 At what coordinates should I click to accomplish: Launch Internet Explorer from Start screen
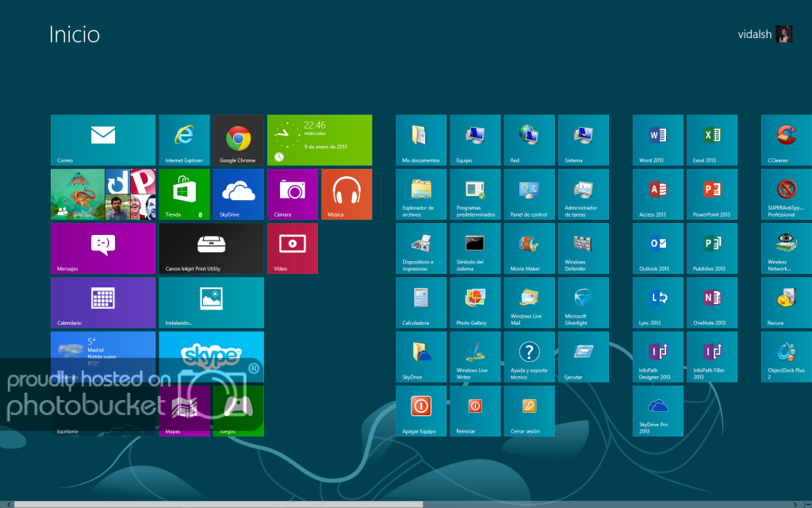point(184,140)
